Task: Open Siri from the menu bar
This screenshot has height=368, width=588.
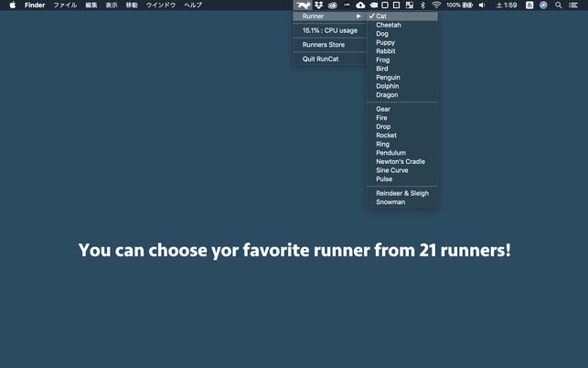Action: 543,5
